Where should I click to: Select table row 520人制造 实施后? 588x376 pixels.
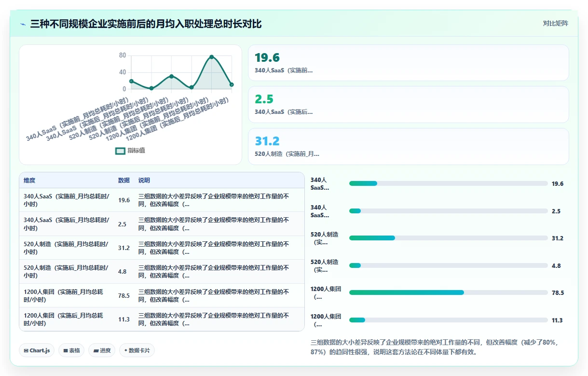(x=162, y=271)
